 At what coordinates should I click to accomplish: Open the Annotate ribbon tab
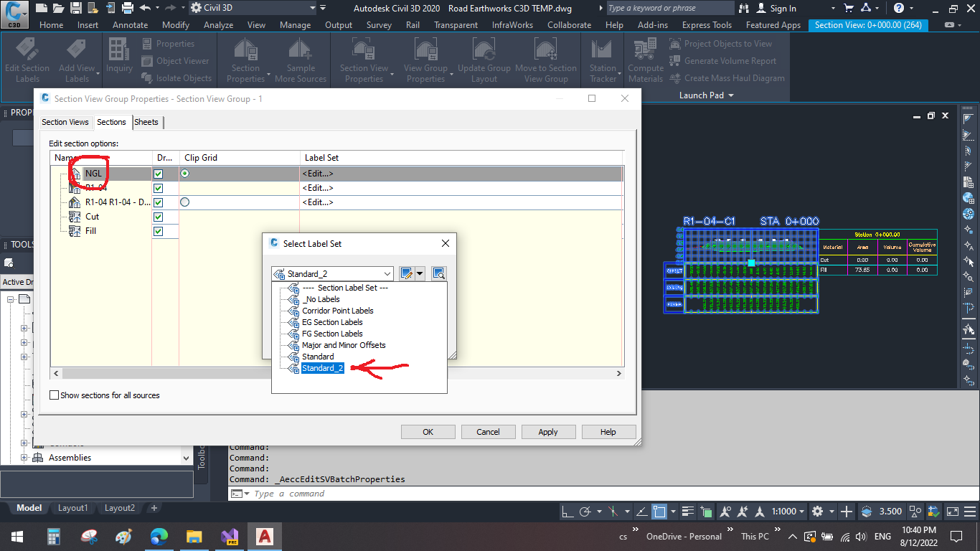tap(130, 24)
